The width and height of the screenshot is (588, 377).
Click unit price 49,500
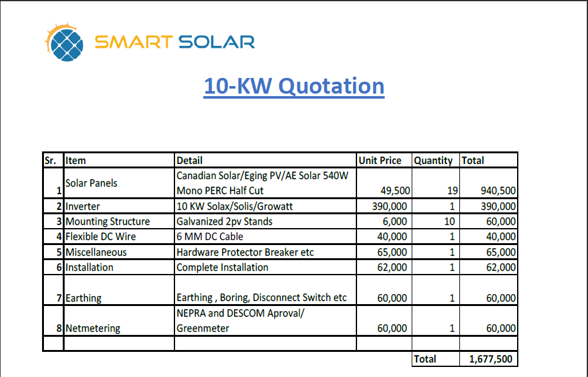pos(395,191)
